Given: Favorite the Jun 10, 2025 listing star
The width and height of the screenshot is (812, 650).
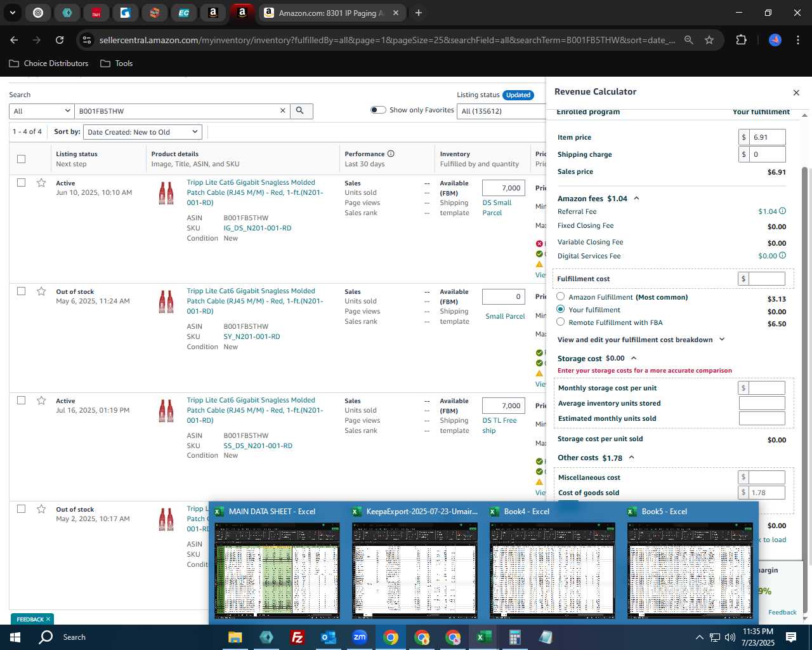Looking at the screenshot, I should click(x=41, y=183).
